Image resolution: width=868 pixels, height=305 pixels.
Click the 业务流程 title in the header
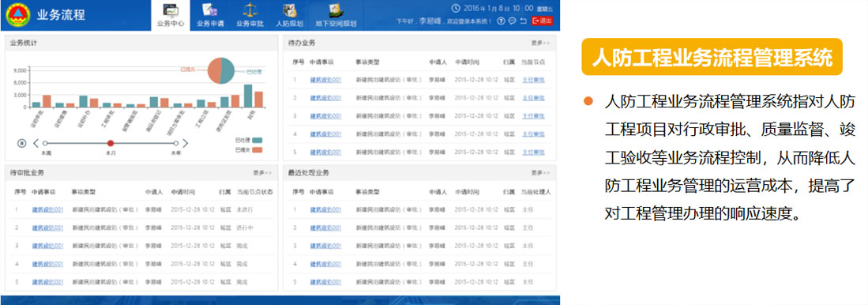tap(61, 15)
